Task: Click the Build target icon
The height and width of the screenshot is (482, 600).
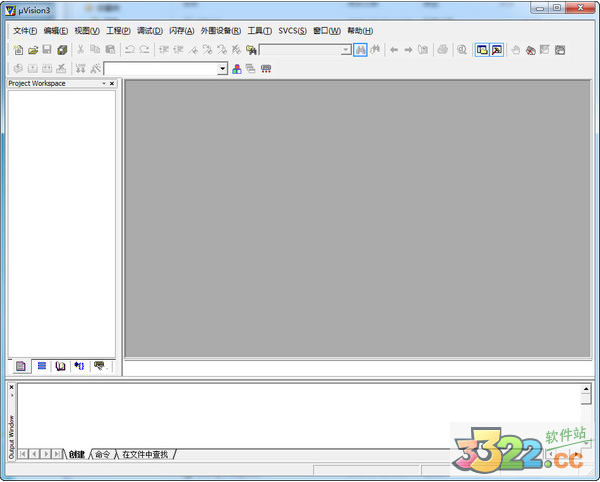Action: pyautogui.click(x=33, y=69)
